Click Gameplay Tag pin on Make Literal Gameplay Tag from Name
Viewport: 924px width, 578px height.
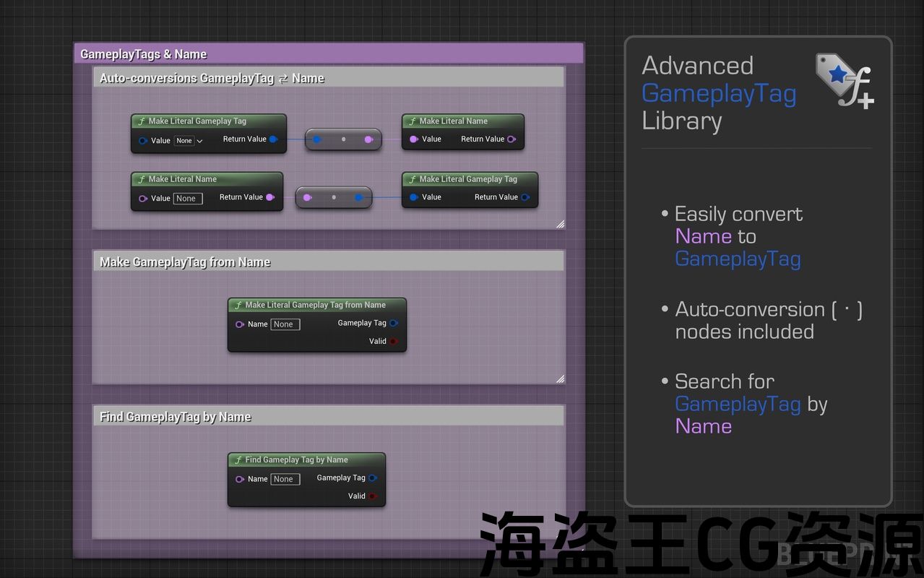(393, 323)
